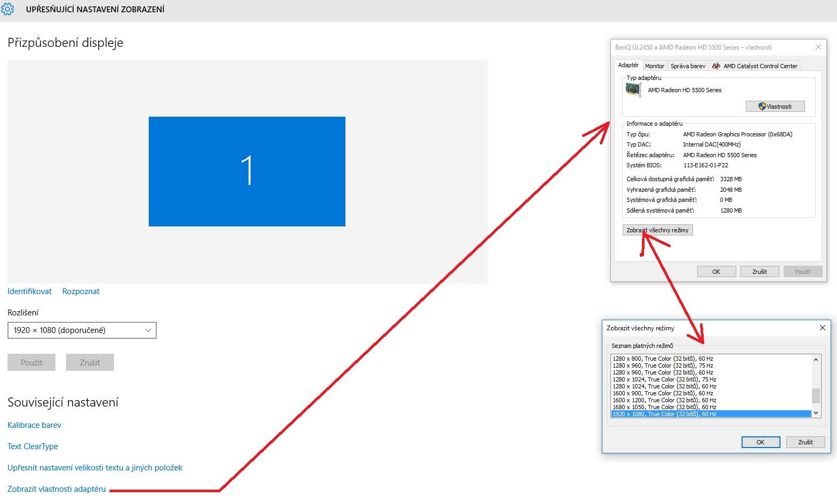
Task: Click the settings gear icon in header
Action: coord(7,9)
